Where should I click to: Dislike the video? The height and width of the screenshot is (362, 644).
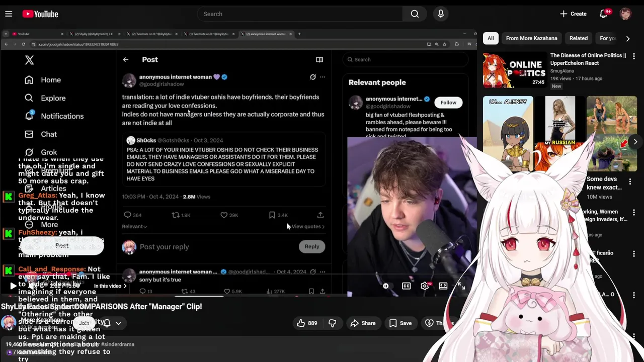coord(333,323)
